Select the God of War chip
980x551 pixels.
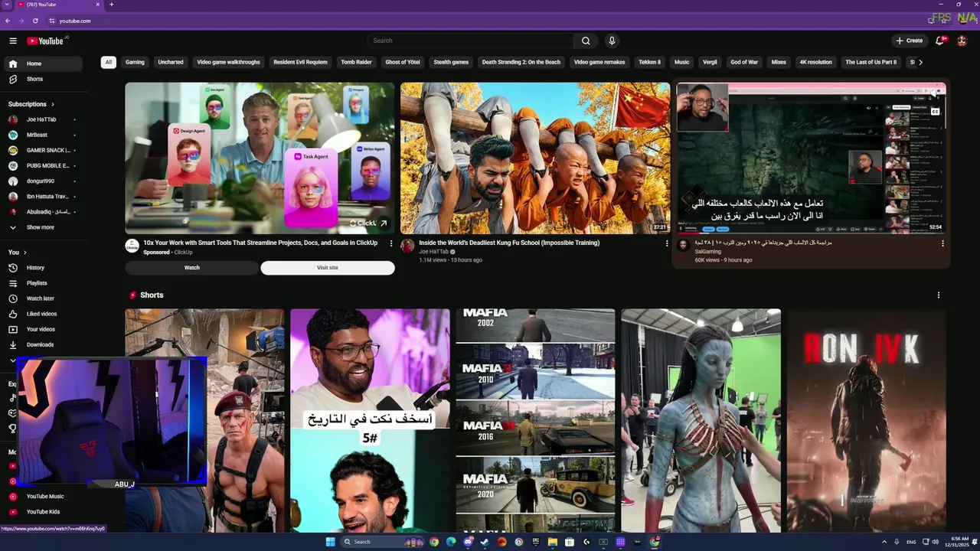[744, 62]
